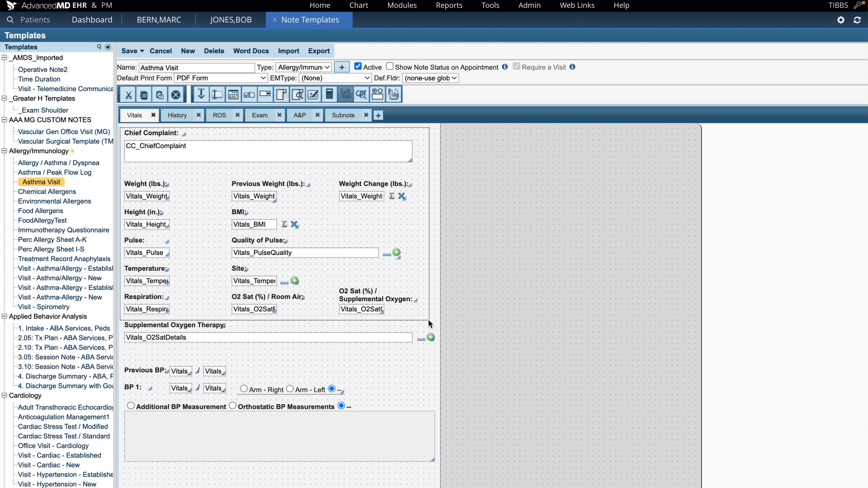This screenshot has height=488, width=868.
Task: Switch to the A&P tab
Action: click(x=300, y=115)
